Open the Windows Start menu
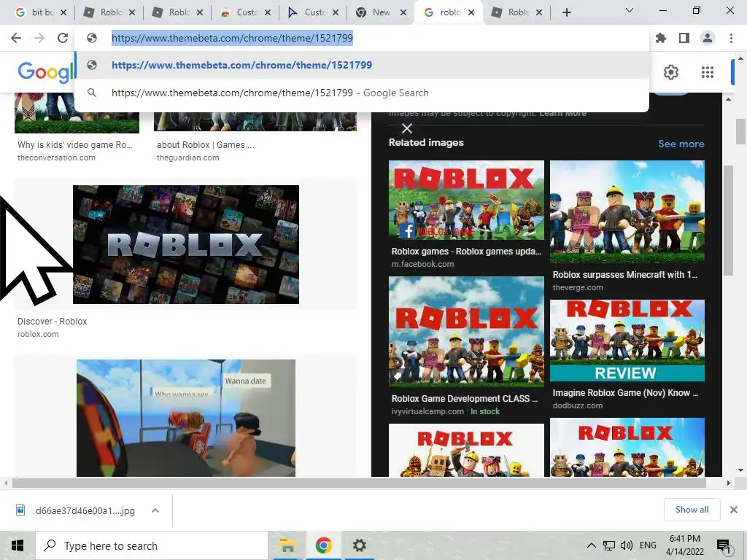The image size is (747, 560). tap(18, 545)
